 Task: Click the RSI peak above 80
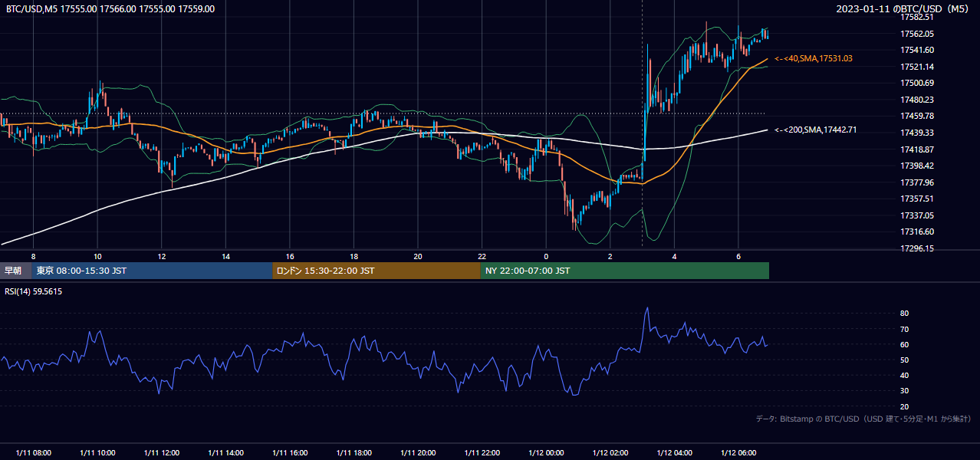click(x=647, y=308)
